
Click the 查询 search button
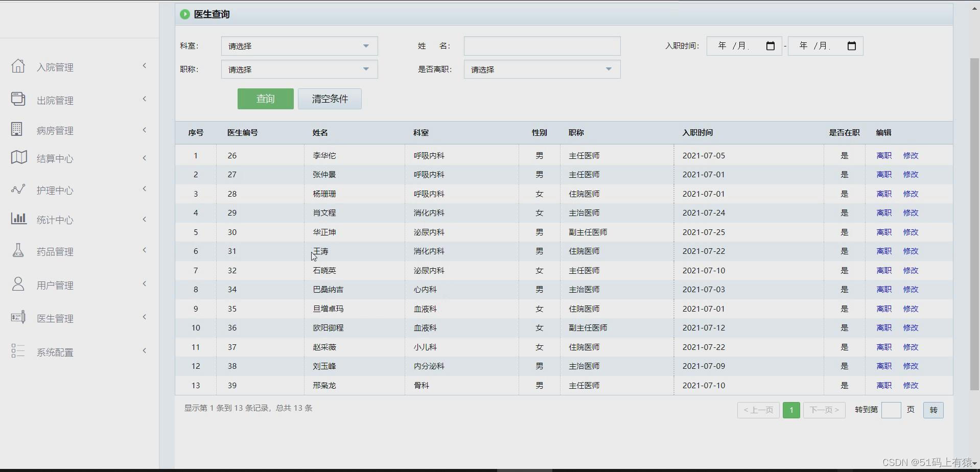click(265, 99)
